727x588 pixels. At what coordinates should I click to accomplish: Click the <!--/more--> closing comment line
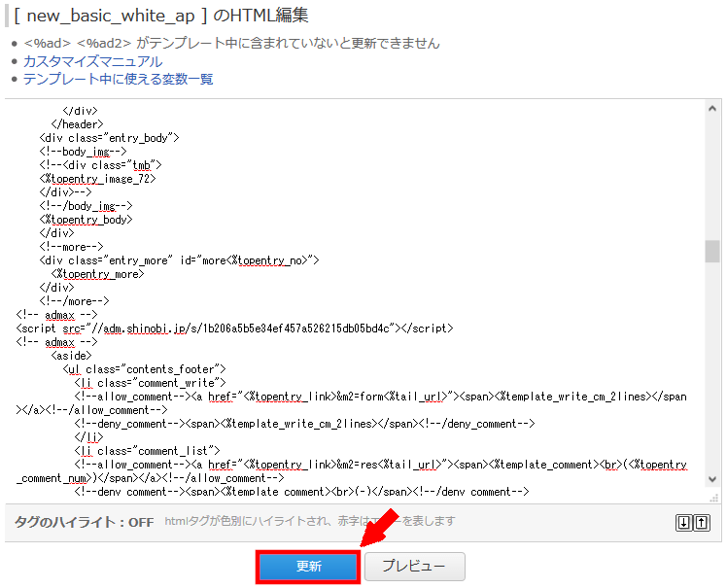[74, 301]
